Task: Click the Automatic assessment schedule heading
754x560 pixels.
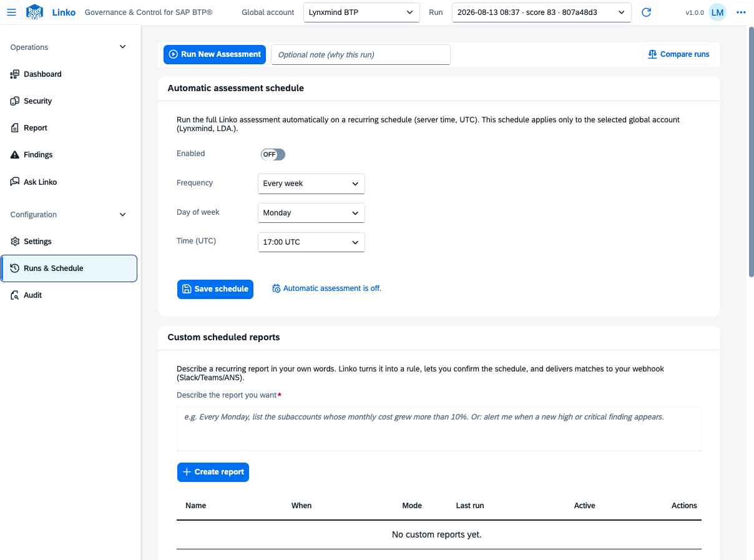Action: 236,88
